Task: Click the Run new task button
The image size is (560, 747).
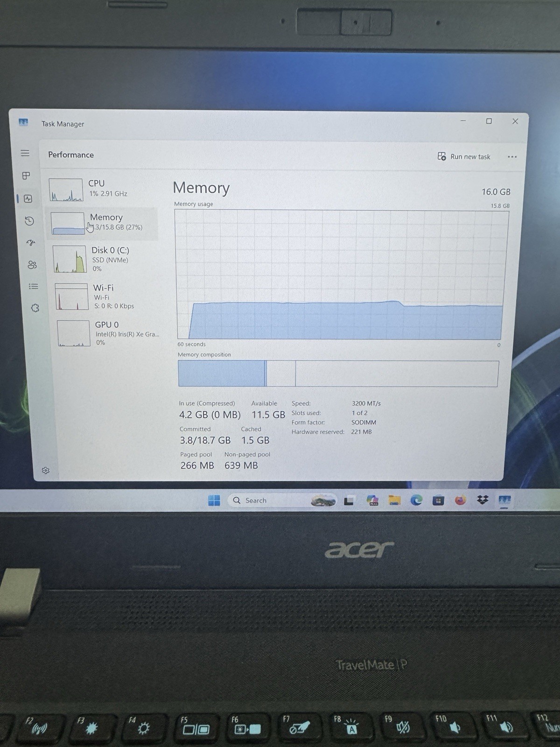Action: 464,156
